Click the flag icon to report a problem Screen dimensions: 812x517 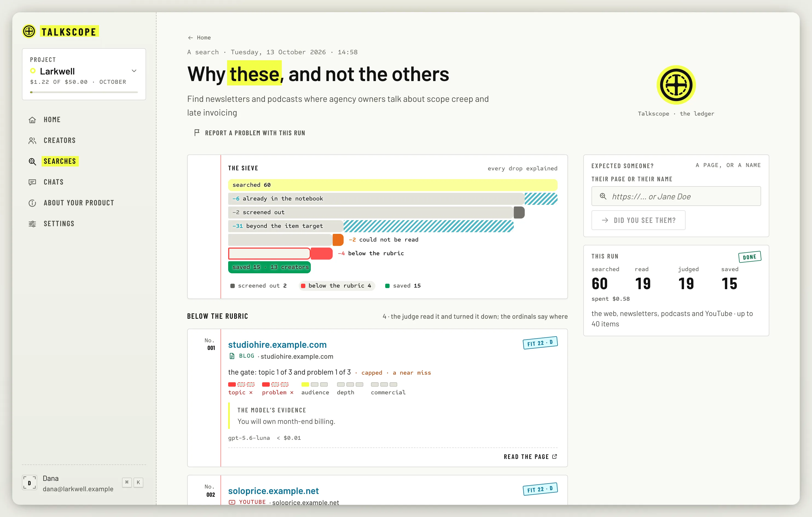(197, 133)
